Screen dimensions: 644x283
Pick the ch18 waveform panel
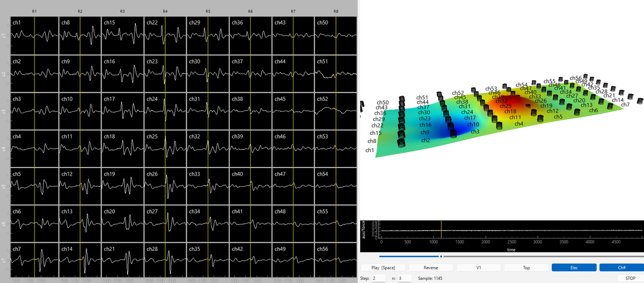122,149
